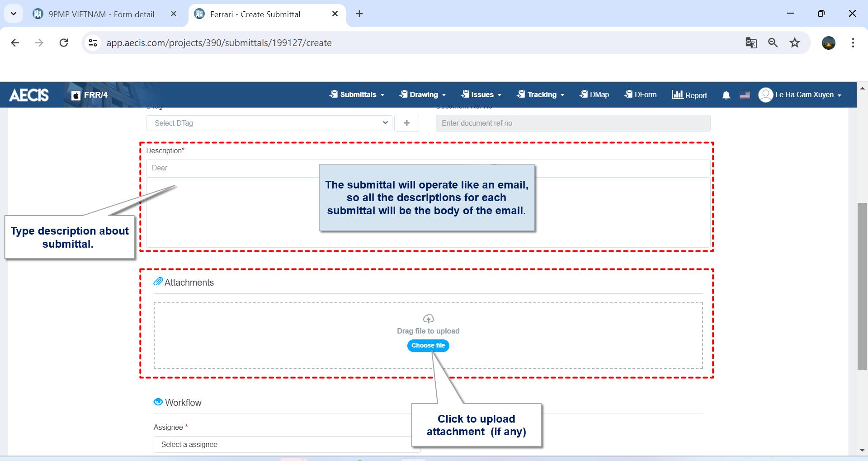Click the FRR/4 project link

pyautogui.click(x=90, y=95)
